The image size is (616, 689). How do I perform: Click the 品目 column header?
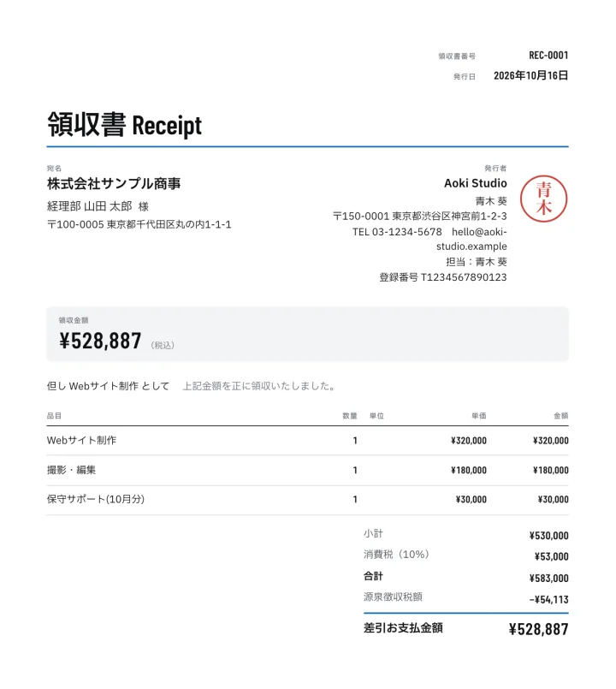coord(54,416)
